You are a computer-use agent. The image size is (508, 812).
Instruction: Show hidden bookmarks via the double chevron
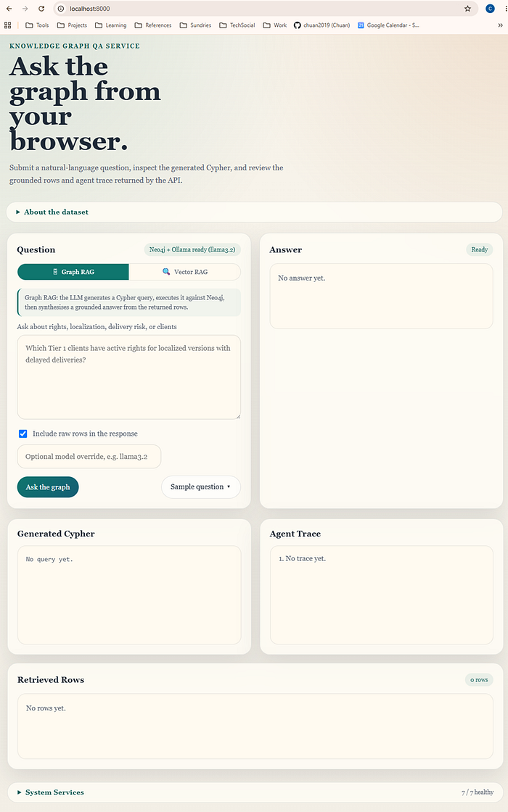(x=500, y=25)
